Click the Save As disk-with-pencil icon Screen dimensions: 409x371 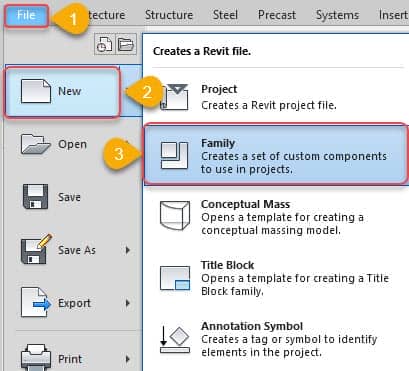click(36, 249)
